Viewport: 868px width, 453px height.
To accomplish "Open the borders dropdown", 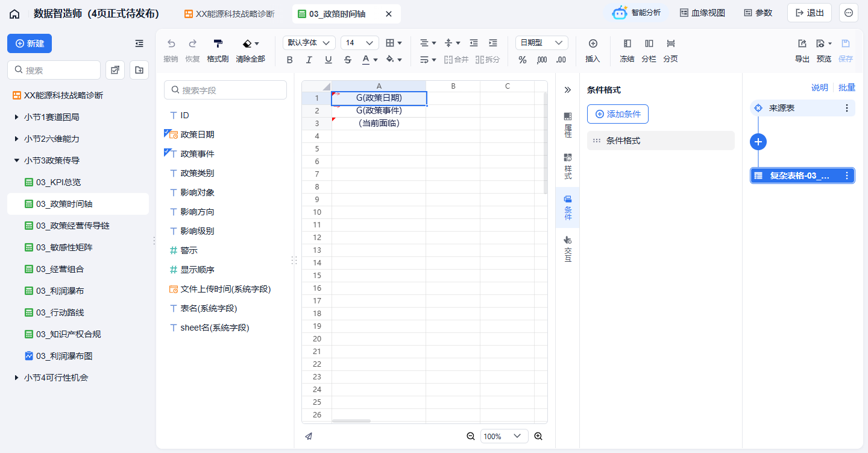I will (x=394, y=43).
